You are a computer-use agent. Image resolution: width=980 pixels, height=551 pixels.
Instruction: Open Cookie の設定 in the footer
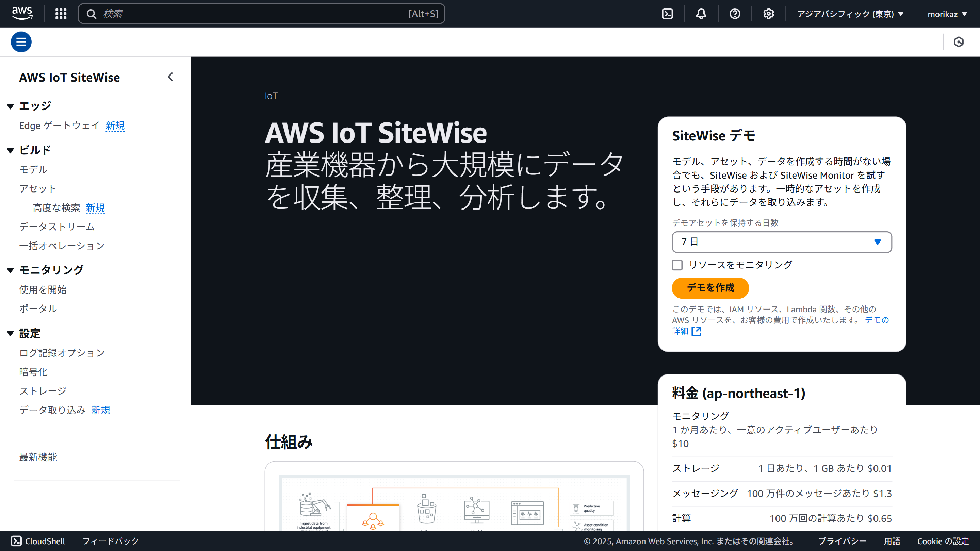click(943, 541)
